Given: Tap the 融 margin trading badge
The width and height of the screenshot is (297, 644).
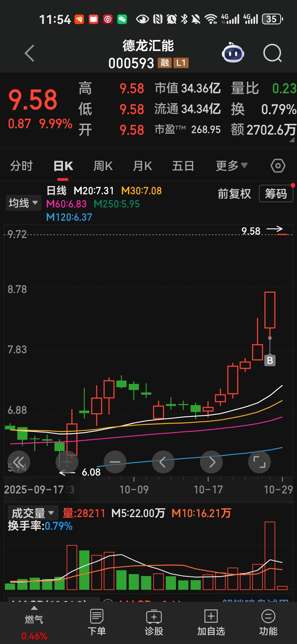Looking at the screenshot, I should [x=164, y=63].
